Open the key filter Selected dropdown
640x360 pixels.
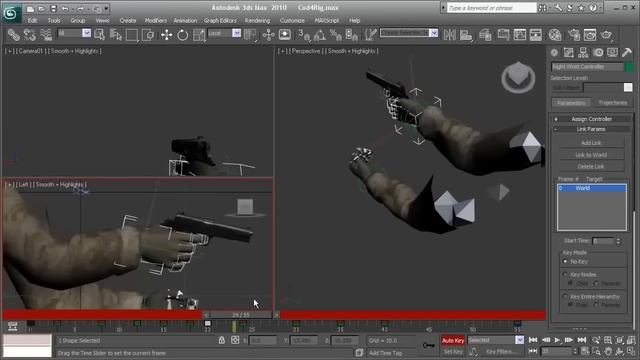[520, 340]
